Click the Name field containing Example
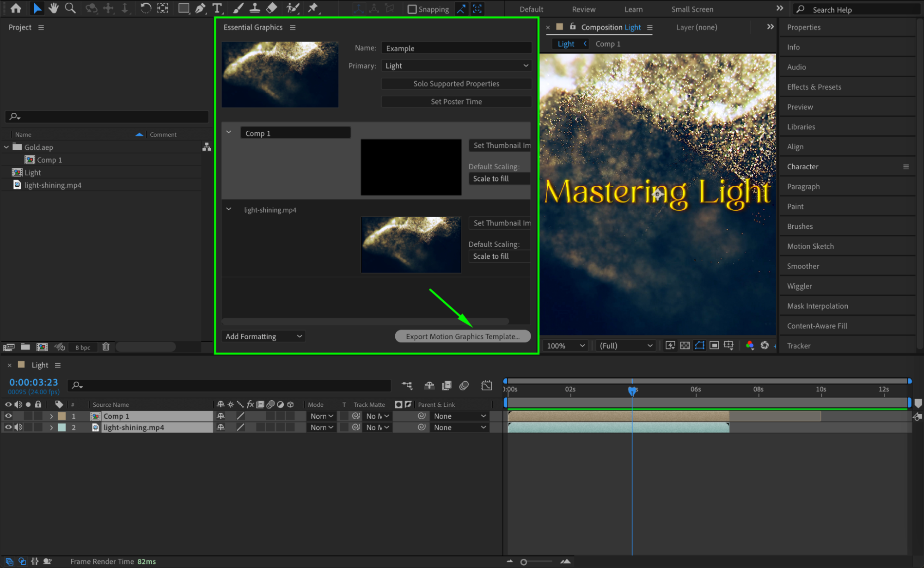This screenshot has height=568, width=924. [456, 48]
